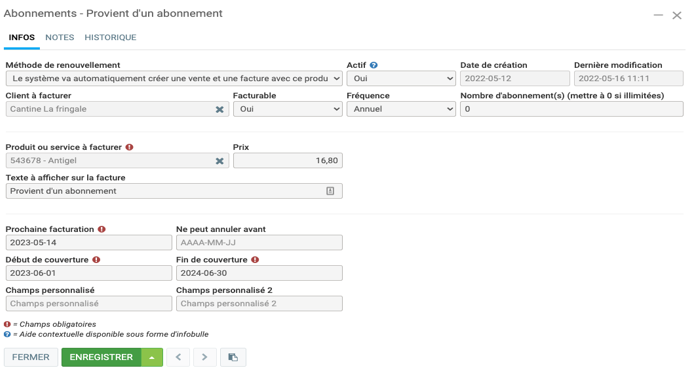Viewport: 692px width, 373px height.
Task: Click the FERMER button
Action: (31, 357)
